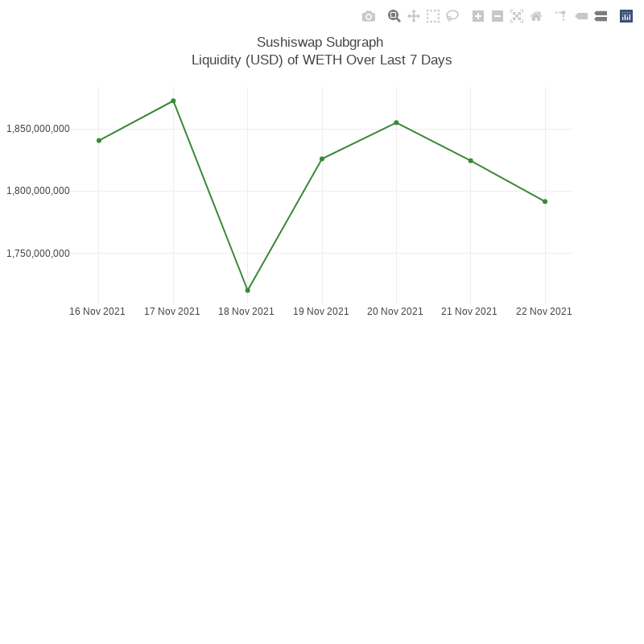
Task: Click x-axis label 16 Nov 2021
Action: click(97, 312)
